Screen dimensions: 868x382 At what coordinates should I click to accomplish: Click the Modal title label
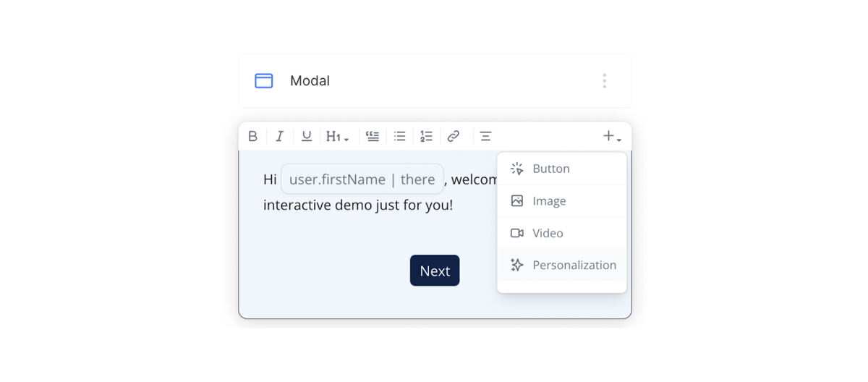[310, 81]
